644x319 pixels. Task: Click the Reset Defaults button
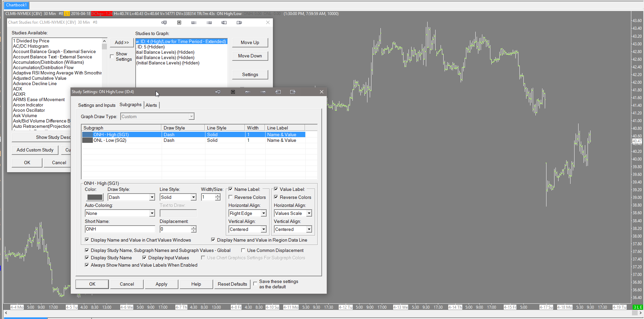pyautogui.click(x=232, y=284)
